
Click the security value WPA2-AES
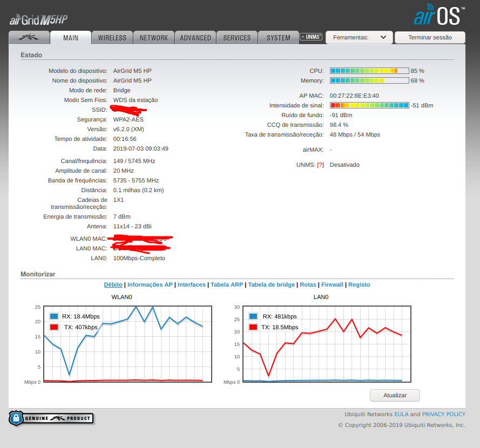tap(129, 119)
